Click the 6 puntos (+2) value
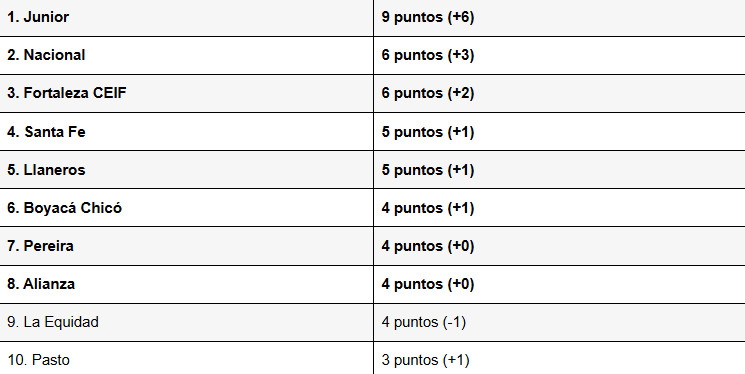The image size is (745, 374). (x=428, y=94)
